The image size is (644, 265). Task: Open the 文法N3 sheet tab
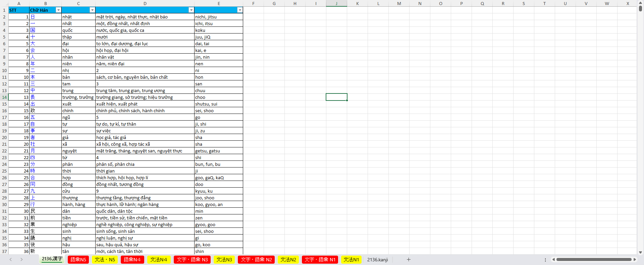pos(224,260)
